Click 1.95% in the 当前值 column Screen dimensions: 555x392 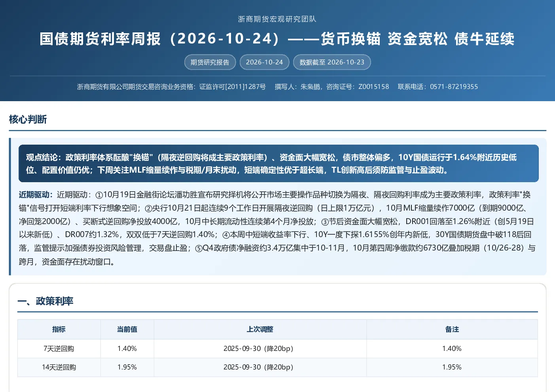point(127,367)
